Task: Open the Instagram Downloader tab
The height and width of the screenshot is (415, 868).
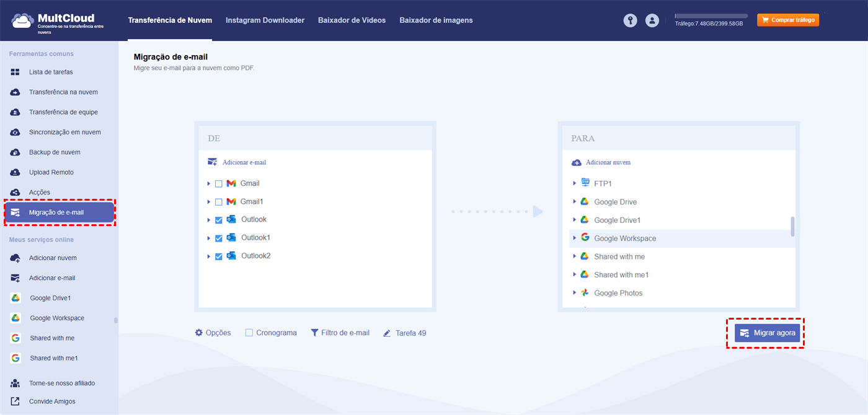Action: [265, 20]
